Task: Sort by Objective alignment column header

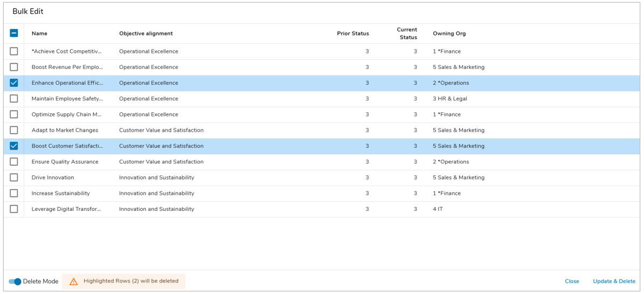Action: [146, 33]
